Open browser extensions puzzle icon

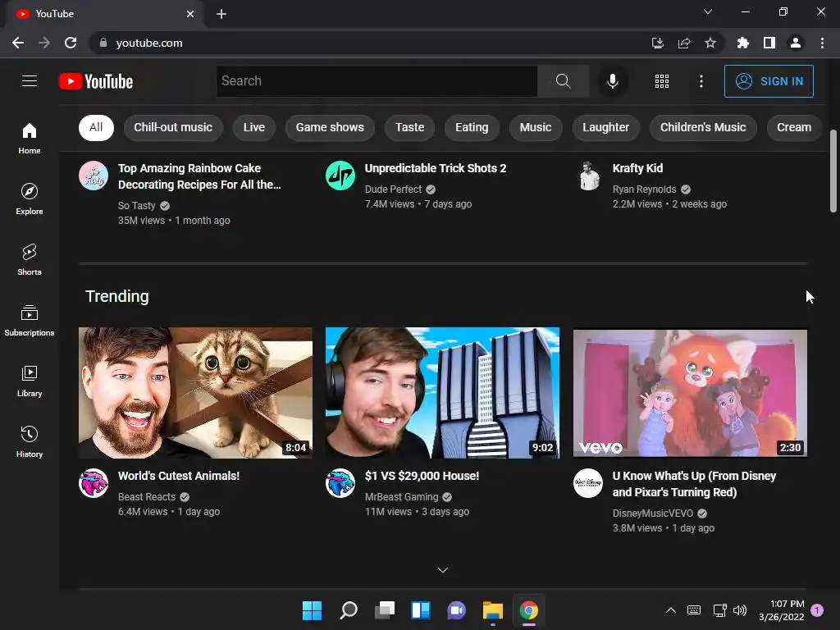(743, 43)
